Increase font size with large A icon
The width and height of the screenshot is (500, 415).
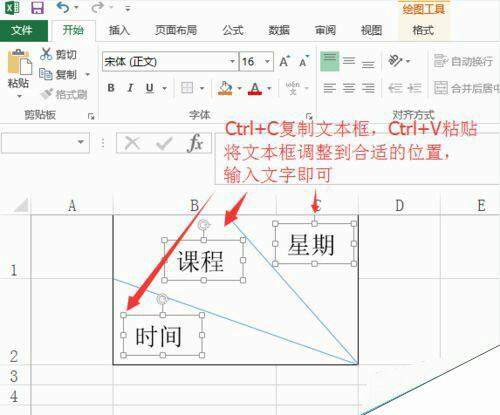[284, 61]
